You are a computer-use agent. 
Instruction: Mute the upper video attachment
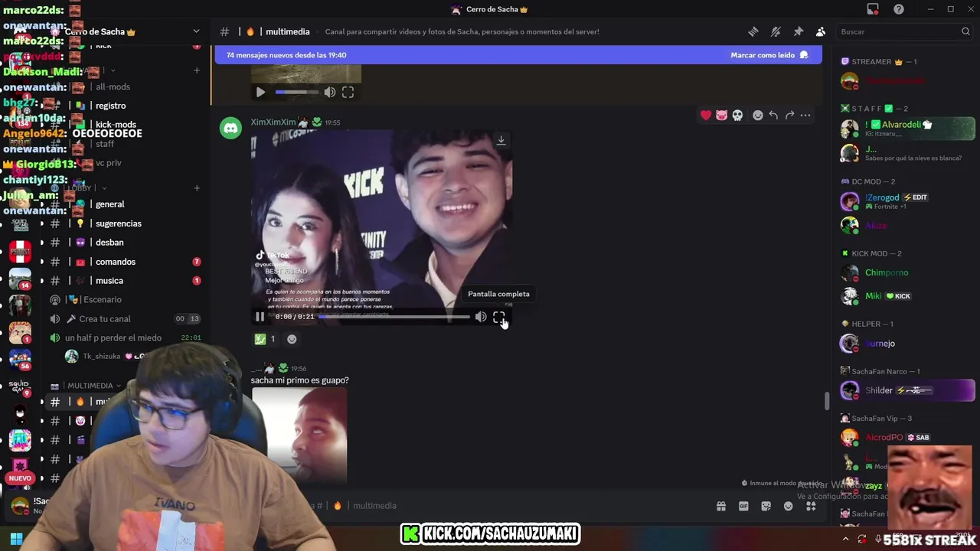point(329,93)
